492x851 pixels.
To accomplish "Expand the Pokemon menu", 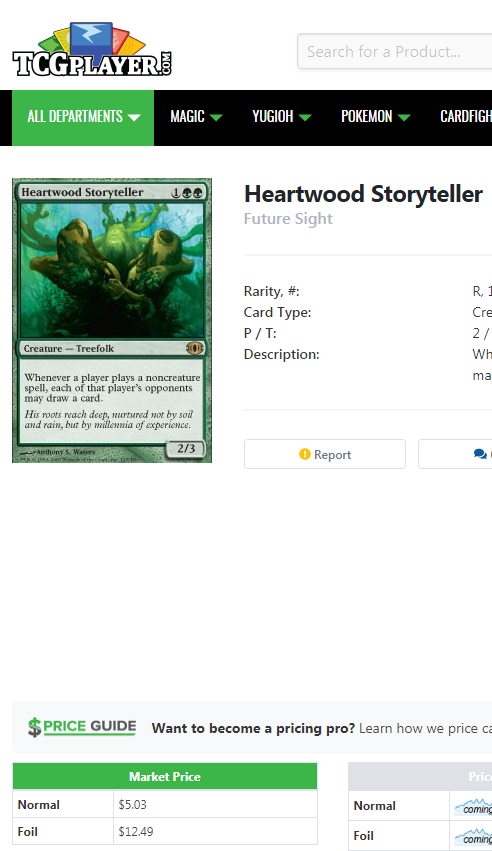I will click(375, 117).
